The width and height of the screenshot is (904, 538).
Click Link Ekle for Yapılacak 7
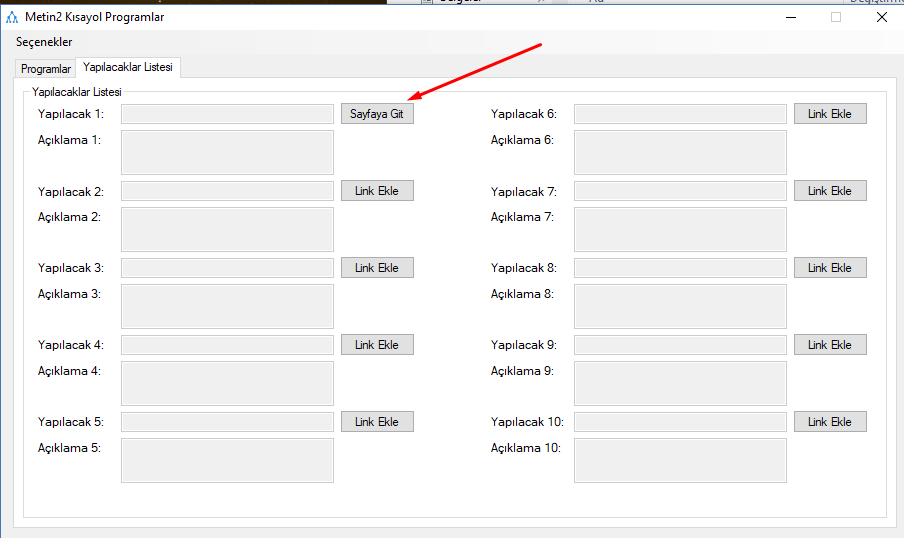(x=830, y=191)
